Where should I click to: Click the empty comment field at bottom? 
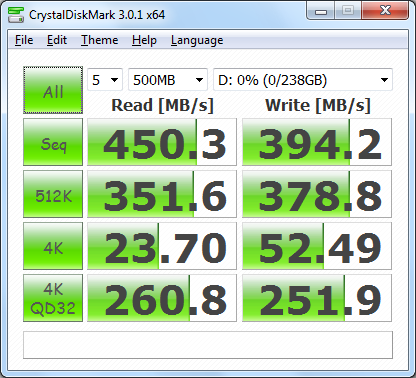coord(208,345)
